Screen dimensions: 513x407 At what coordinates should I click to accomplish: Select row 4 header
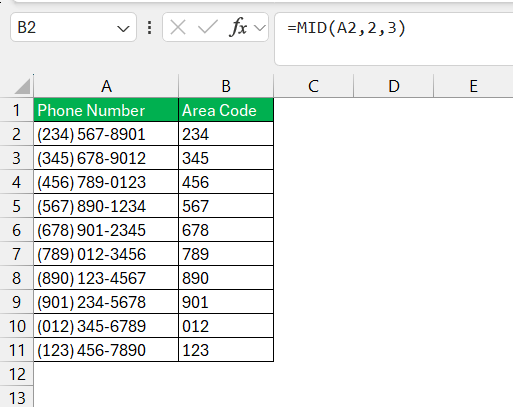[17, 182]
